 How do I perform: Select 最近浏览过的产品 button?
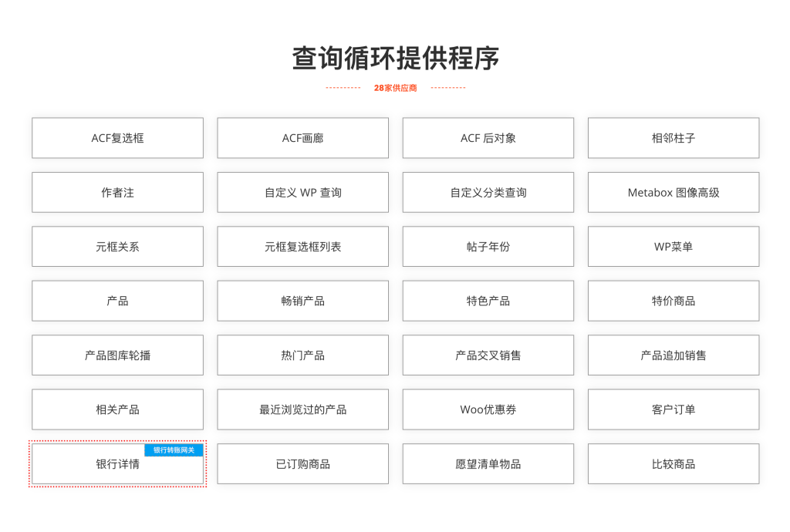[302, 409]
